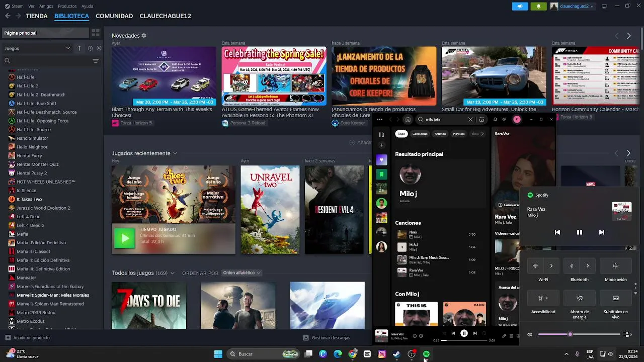
Task: Open Steam collections grid view icon
Action: 95,33
